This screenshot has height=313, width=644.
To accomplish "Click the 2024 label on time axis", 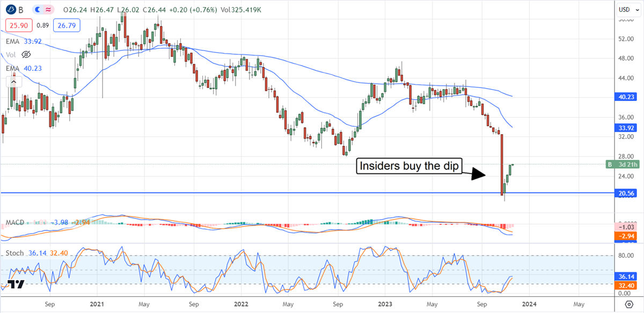I will click(x=529, y=303).
